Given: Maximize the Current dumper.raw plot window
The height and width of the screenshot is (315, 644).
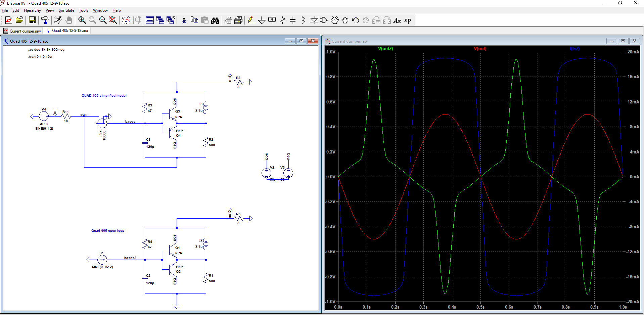Looking at the screenshot, I should (x=623, y=41).
